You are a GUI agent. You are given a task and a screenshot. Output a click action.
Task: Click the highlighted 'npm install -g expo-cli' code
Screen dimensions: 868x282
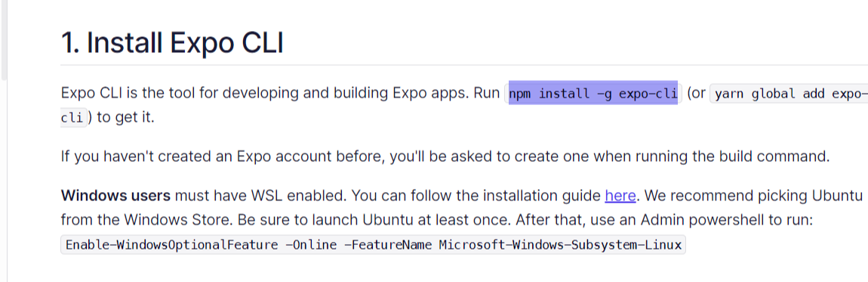tap(593, 93)
